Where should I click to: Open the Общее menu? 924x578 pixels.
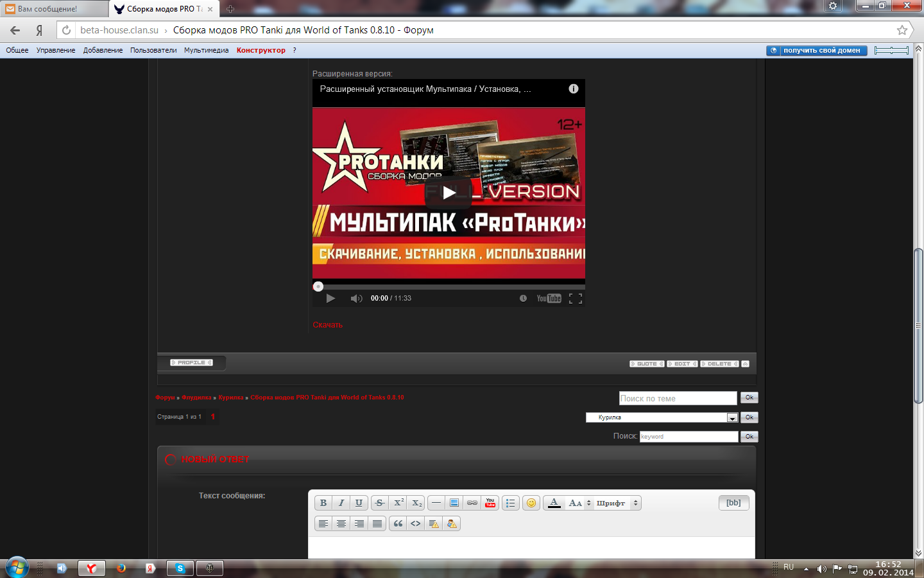17,50
